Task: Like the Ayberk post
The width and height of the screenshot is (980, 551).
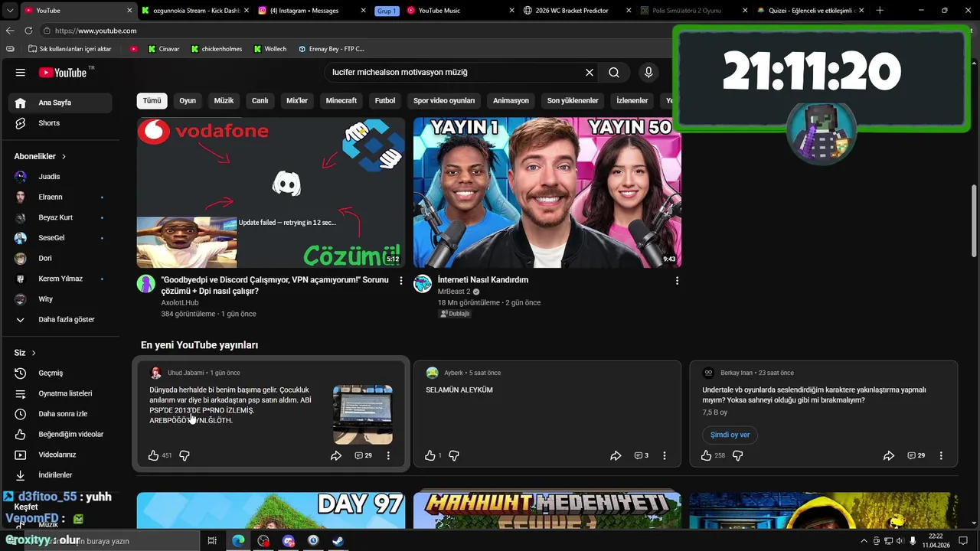Action: coord(430,455)
